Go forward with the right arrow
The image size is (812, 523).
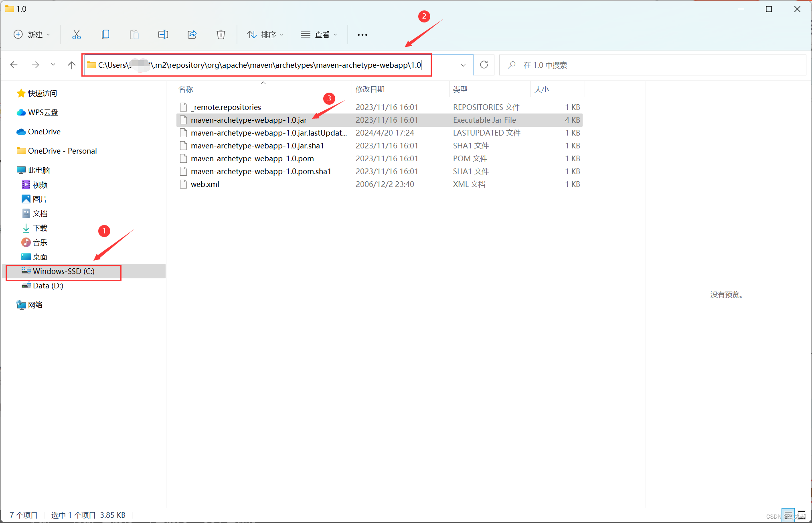[35, 65]
